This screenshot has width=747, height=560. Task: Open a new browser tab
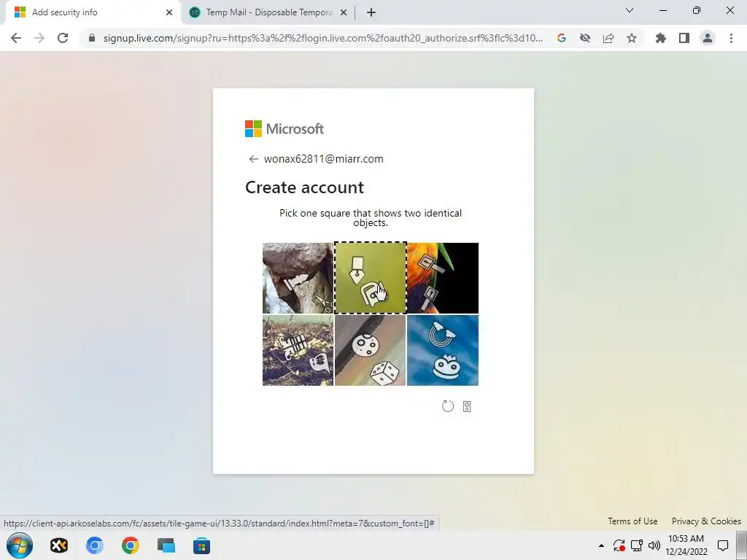(x=371, y=12)
